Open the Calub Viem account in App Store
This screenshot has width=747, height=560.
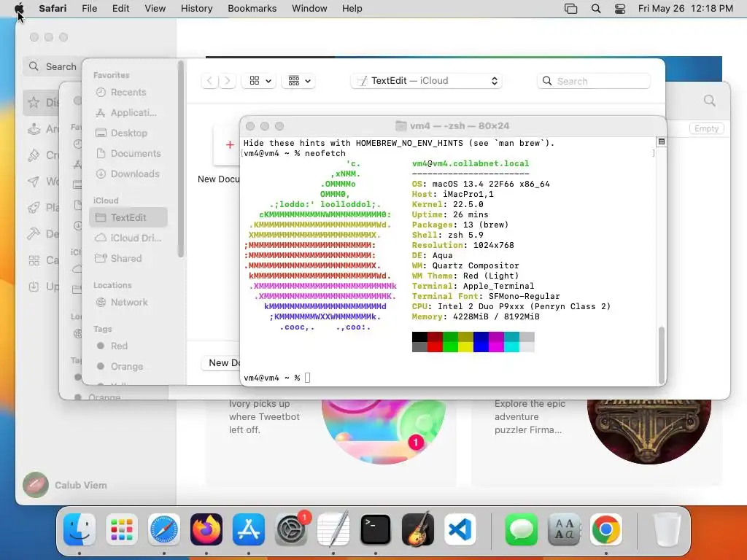click(x=66, y=485)
